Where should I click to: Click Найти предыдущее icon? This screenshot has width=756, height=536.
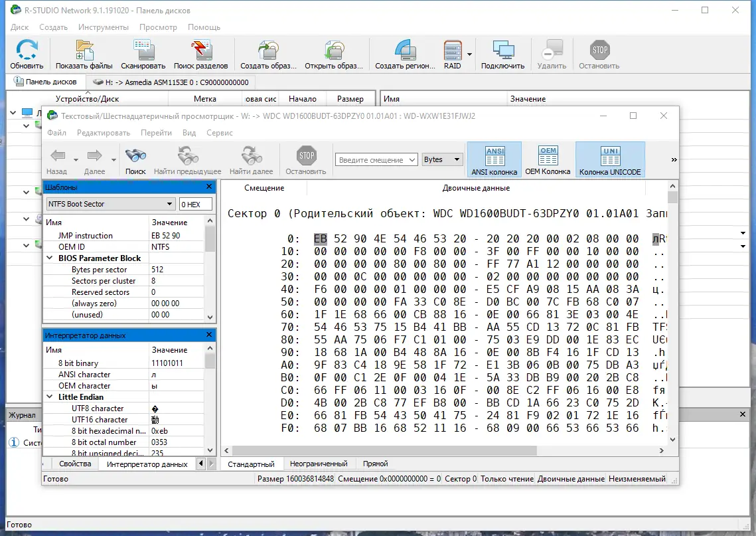click(188, 155)
